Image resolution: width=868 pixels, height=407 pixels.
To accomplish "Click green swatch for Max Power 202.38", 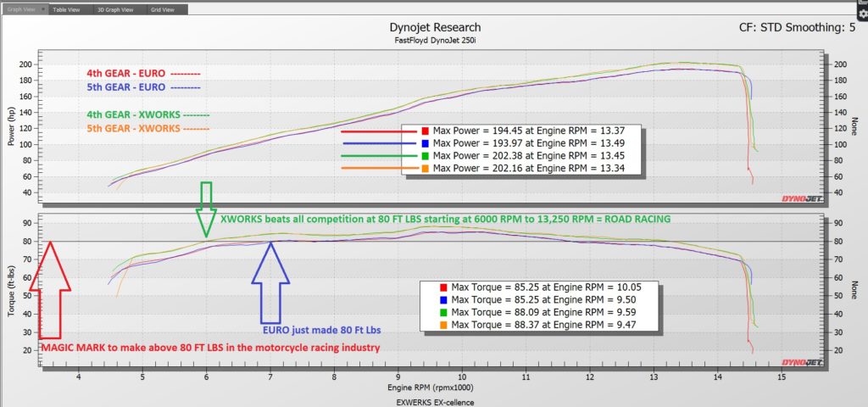I will point(426,156).
